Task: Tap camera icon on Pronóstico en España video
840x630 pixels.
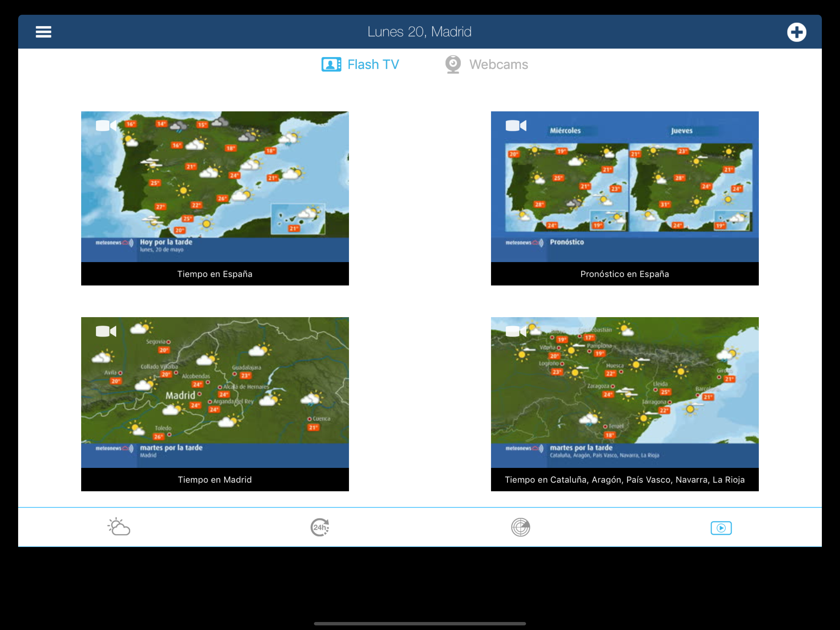Action: click(x=516, y=126)
